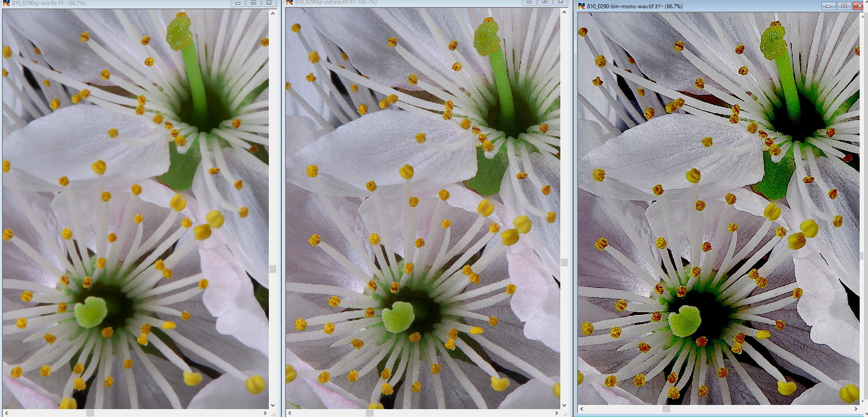
Task: Click scroll-left arrow in 810_0290sp-bin.fts window
Action: pos(6,413)
